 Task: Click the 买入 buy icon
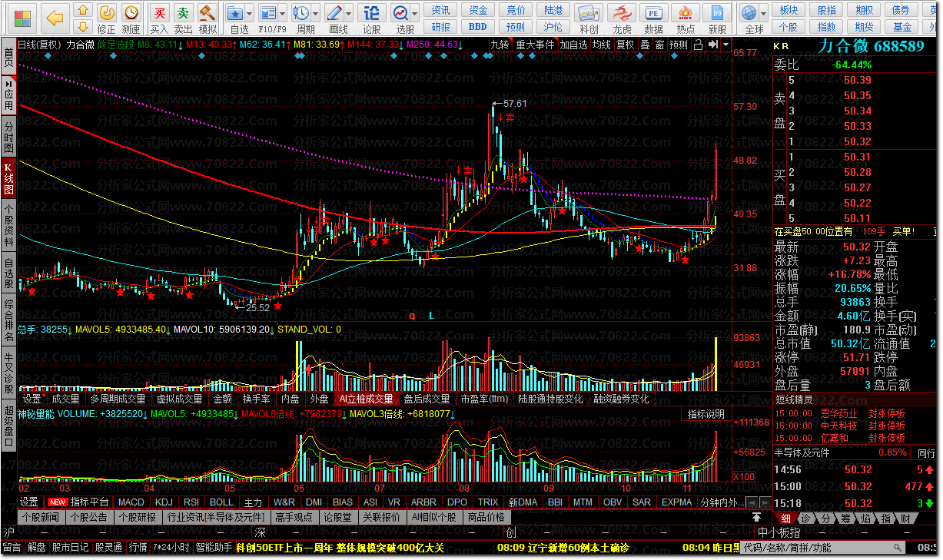point(159,13)
